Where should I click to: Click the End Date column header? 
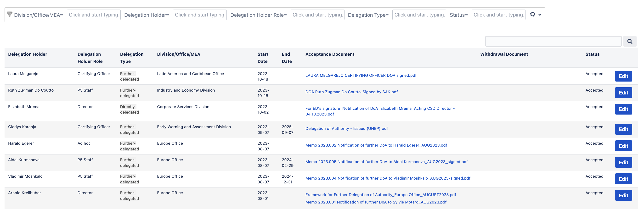287,58
